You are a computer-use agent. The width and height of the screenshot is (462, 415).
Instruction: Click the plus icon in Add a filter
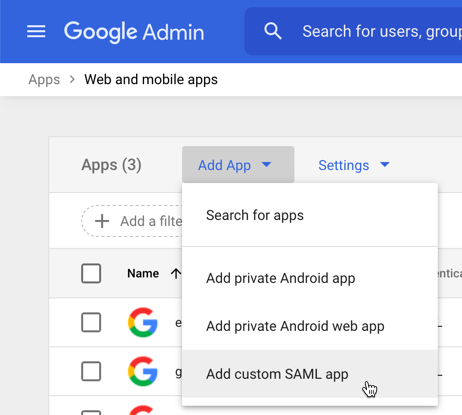102,221
